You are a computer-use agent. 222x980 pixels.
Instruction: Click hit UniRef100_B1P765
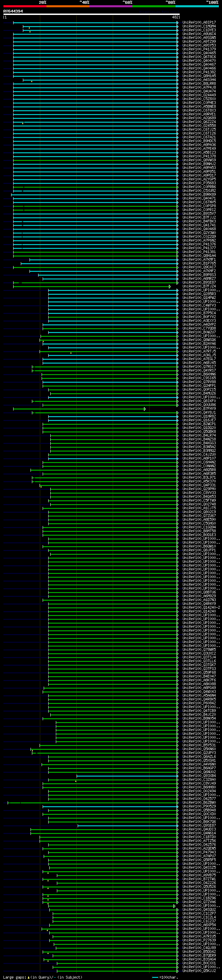(x=199, y=263)
